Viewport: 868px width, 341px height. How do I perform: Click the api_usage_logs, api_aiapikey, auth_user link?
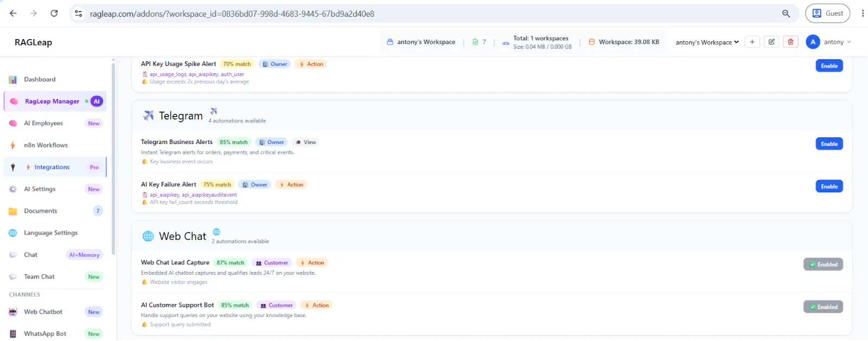click(x=197, y=74)
